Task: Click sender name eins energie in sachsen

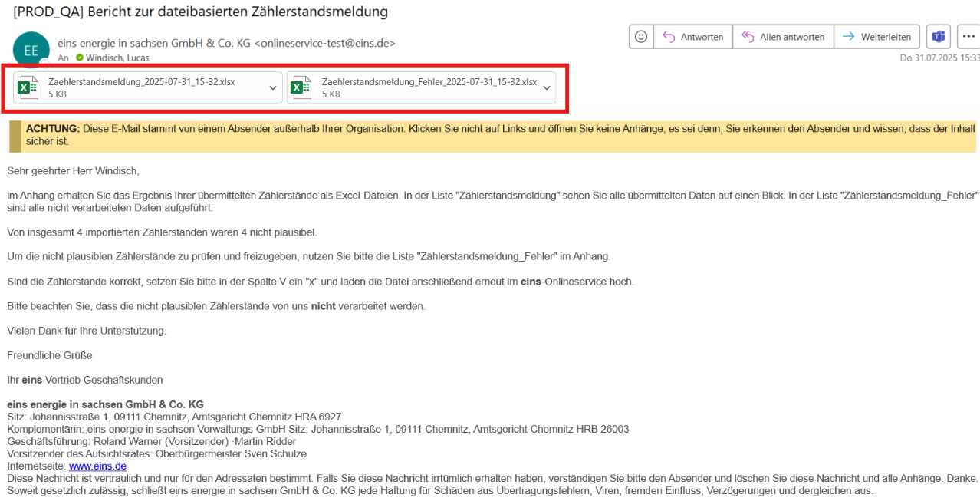Action: (226, 44)
